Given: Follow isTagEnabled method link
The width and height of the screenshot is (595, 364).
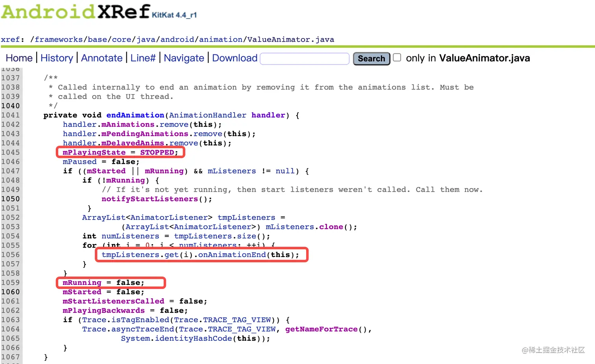Looking at the screenshot, I should point(140,320).
